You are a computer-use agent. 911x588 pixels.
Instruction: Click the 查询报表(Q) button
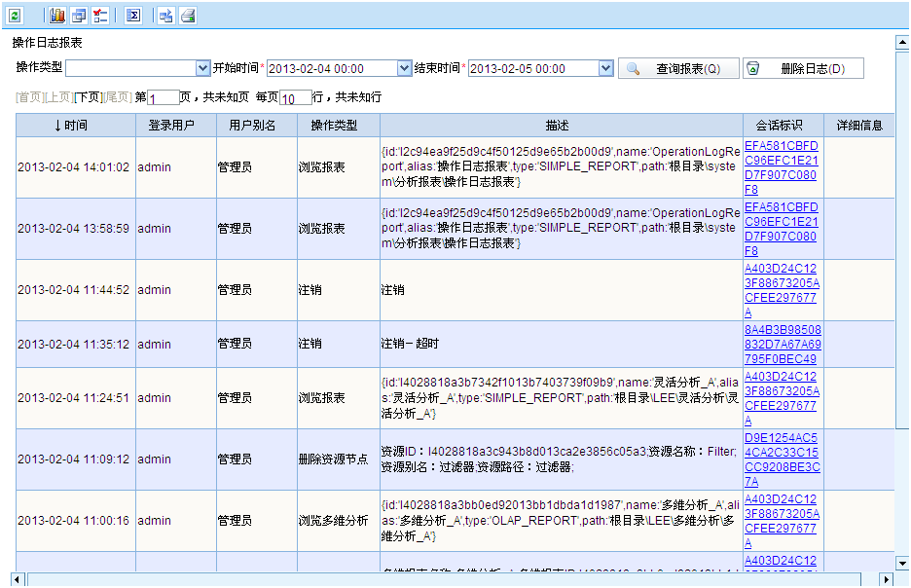678,68
